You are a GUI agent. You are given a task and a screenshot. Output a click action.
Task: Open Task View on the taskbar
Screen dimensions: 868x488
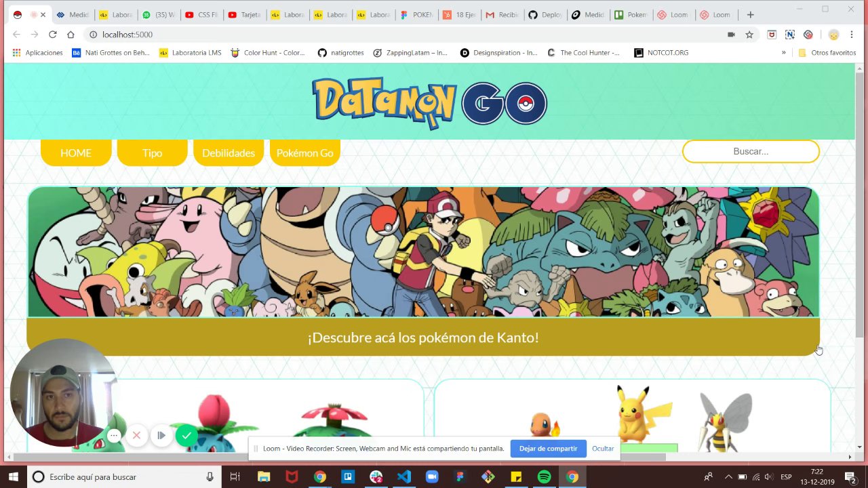click(235, 476)
